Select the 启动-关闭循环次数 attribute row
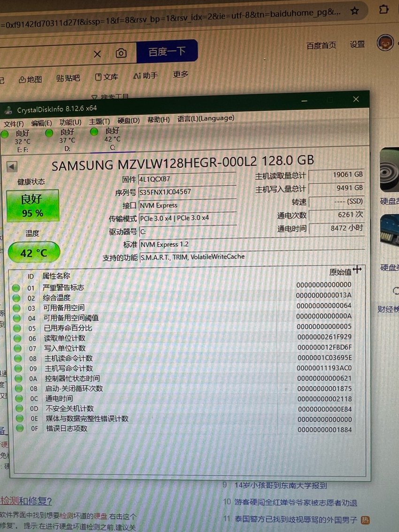Image resolution: width=399 pixels, height=532 pixels. [184, 388]
